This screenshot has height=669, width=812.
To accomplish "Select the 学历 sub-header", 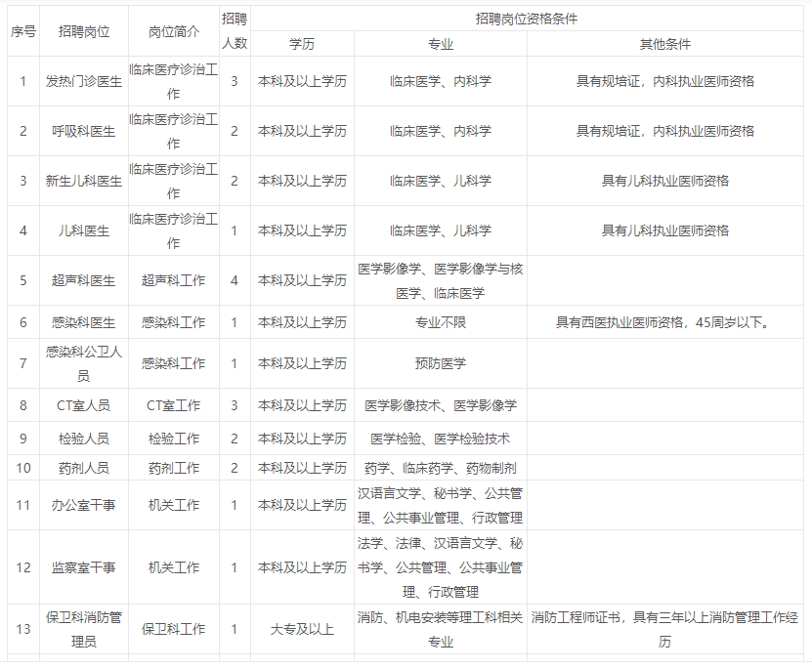I will pos(302,44).
